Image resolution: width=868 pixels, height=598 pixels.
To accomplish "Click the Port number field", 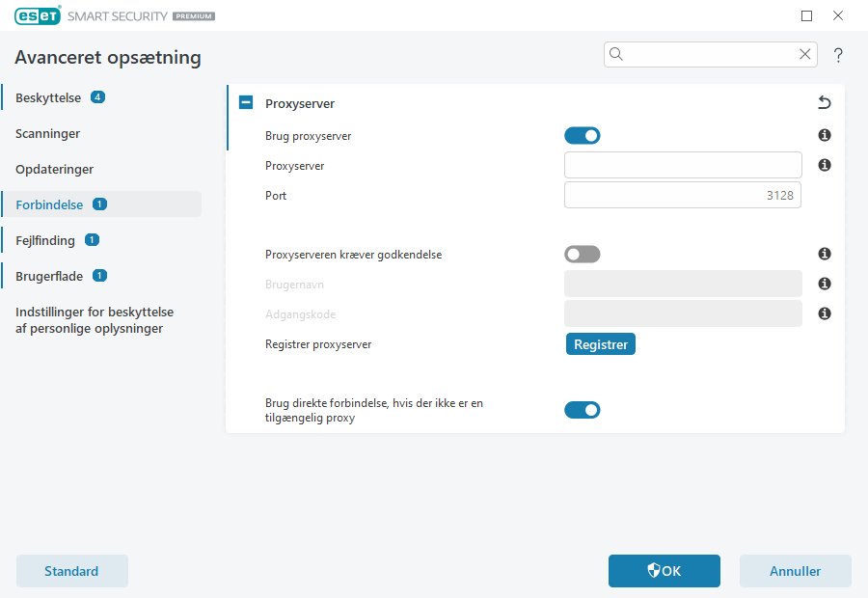I will pos(683,196).
